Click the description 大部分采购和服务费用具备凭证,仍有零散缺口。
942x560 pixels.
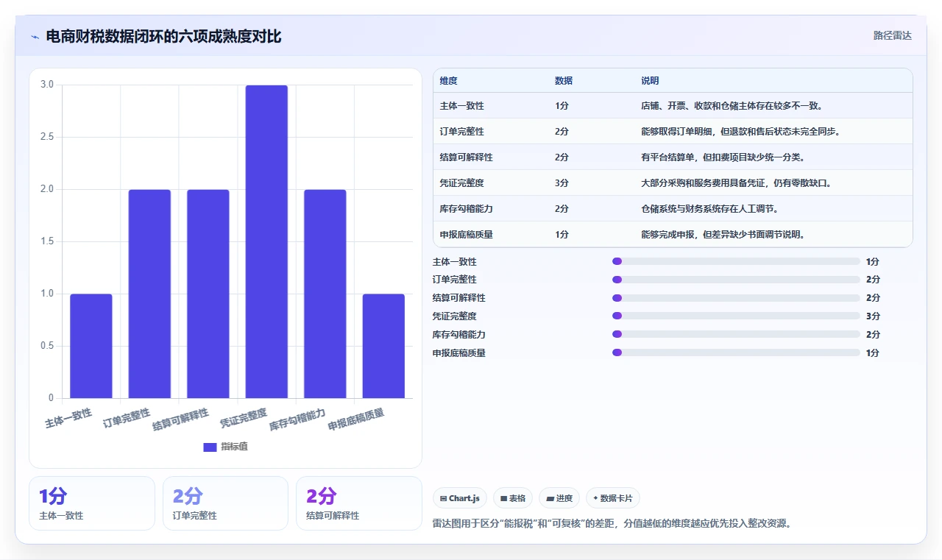point(736,183)
